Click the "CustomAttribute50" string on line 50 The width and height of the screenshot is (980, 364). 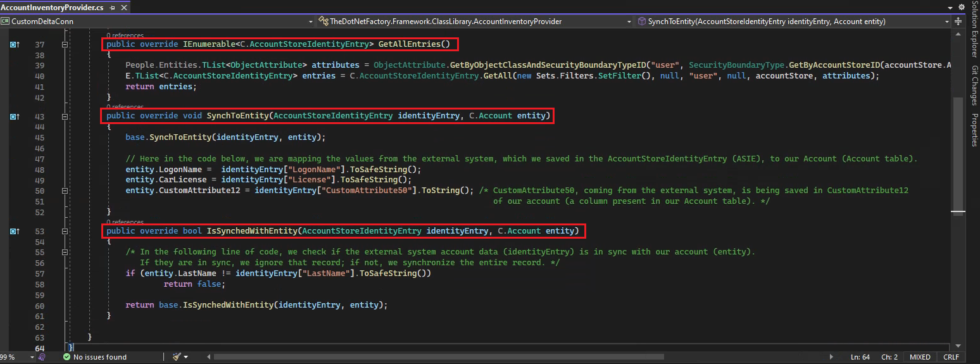coord(367,191)
